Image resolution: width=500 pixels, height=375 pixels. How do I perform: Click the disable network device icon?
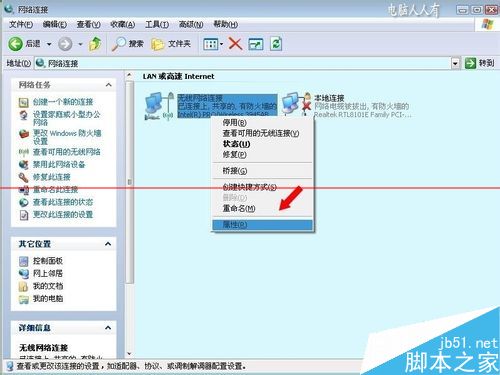point(24,165)
